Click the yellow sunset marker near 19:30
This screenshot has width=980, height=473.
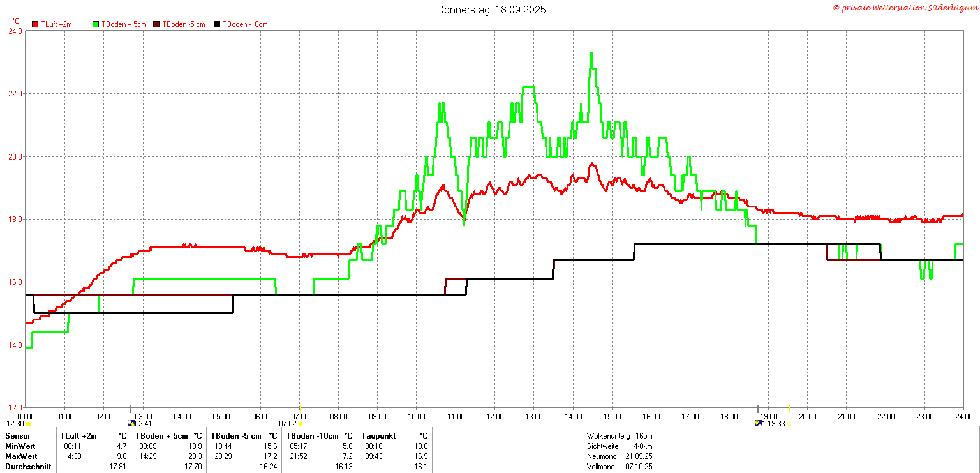click(x=789, y=409)
